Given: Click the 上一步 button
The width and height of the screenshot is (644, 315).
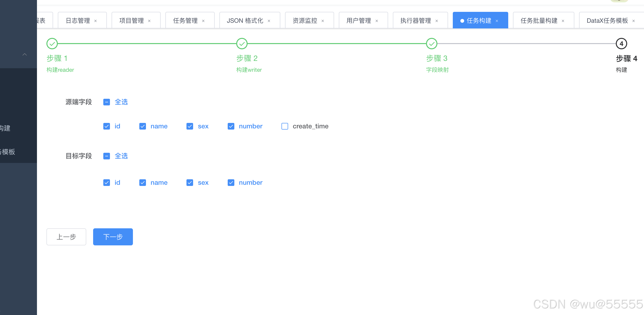Looking at the screenshot, I should (66, 237).
